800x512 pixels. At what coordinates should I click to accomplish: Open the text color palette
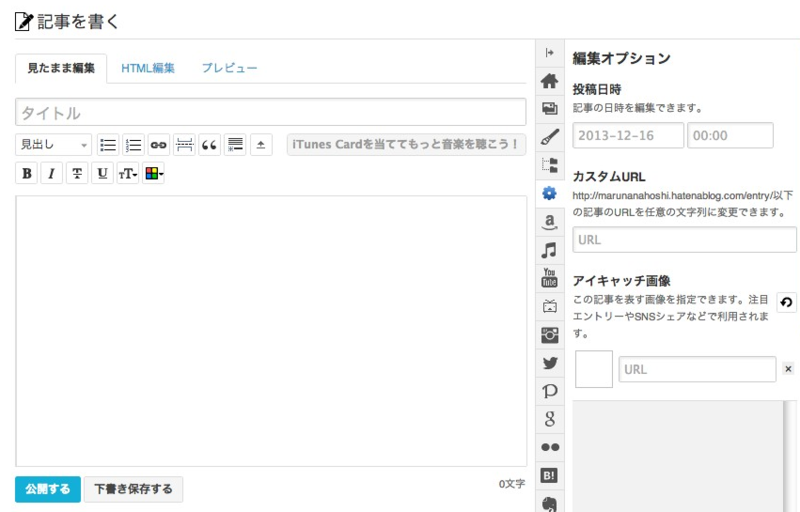pos(154,173)
